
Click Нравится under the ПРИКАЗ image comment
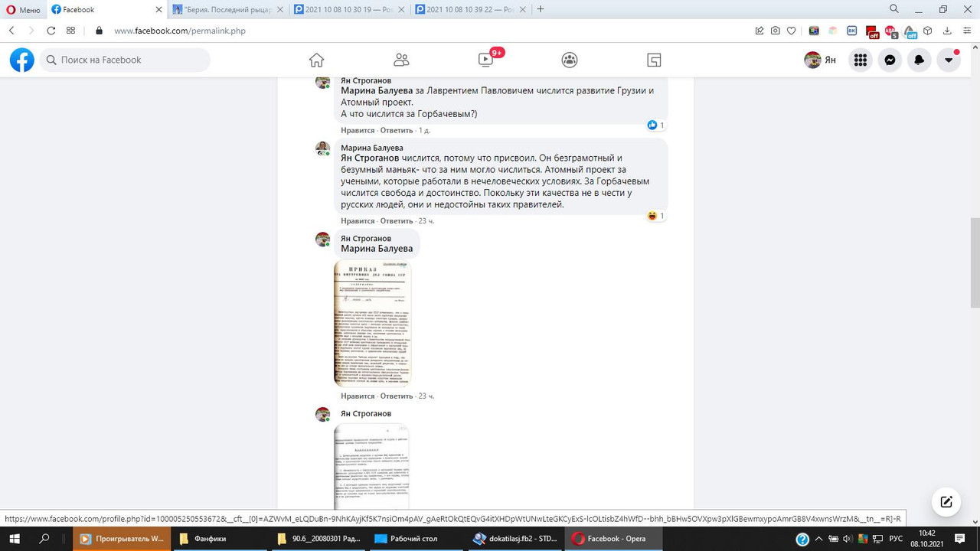(358, 396)
